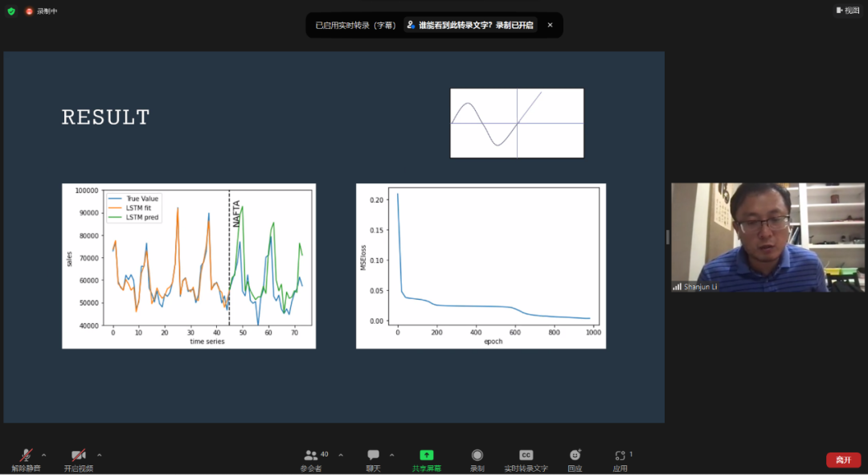Click the divider handle beside shared screen
The width and height of the screenshot is (868, 475).
(x=667, y=237)
